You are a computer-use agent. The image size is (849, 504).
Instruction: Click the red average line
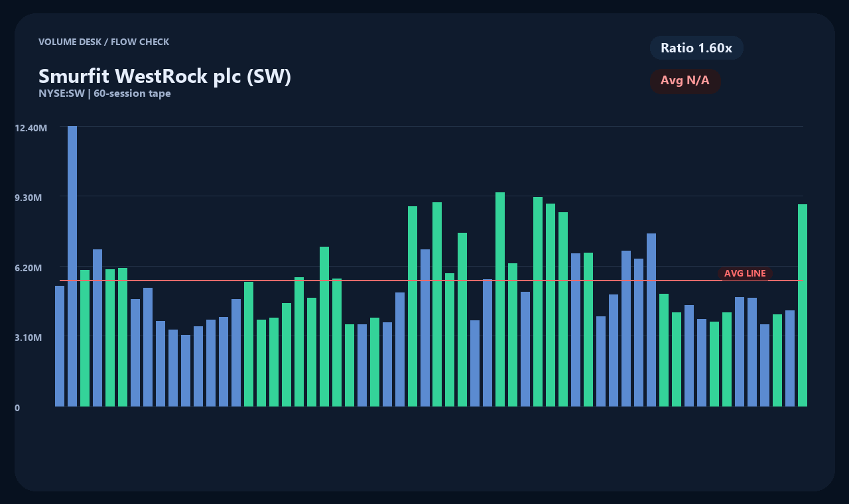click(x=431, y=281)
